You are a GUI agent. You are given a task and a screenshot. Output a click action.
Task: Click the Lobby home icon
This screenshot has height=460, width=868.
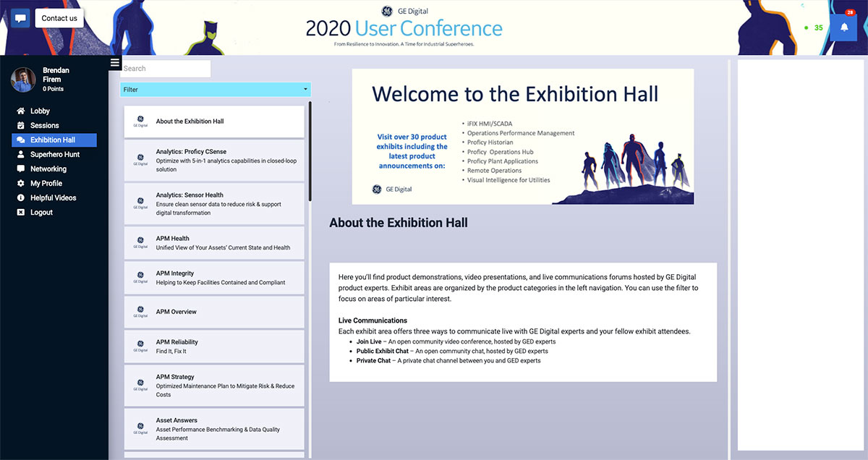(x=21, y=111)
